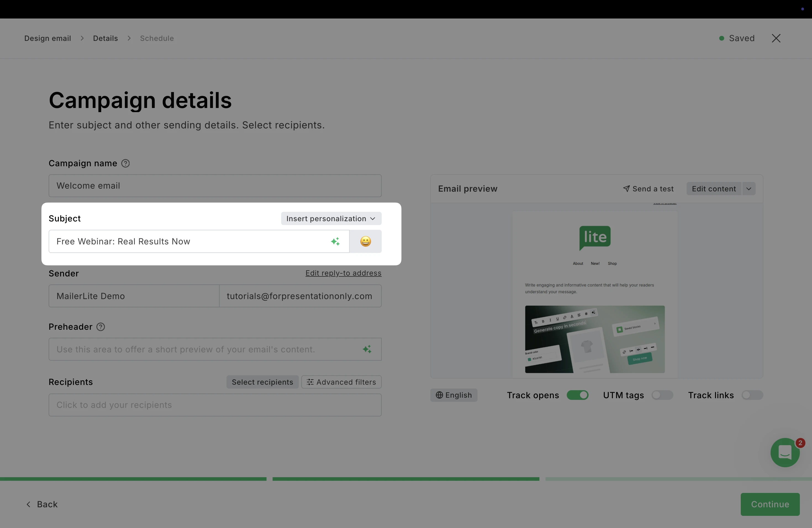Image resolution: width=812 pixels, height=528 pixels.
Task: Go to Design email breadcrumb step
Action: click(48, 38)
